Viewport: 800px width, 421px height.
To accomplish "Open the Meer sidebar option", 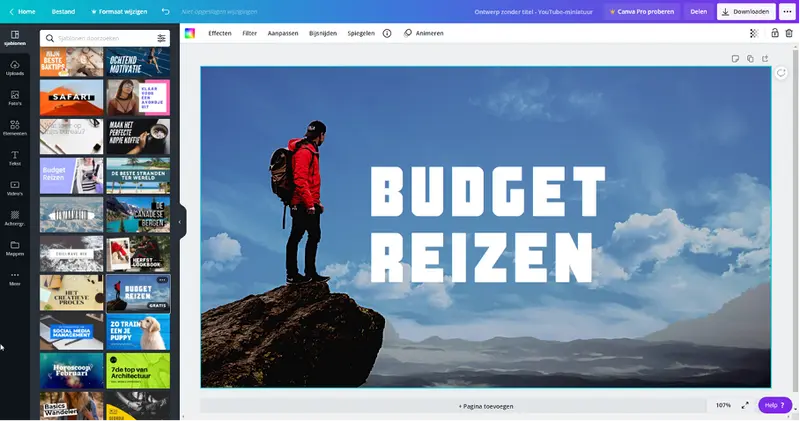I will 15,279.
